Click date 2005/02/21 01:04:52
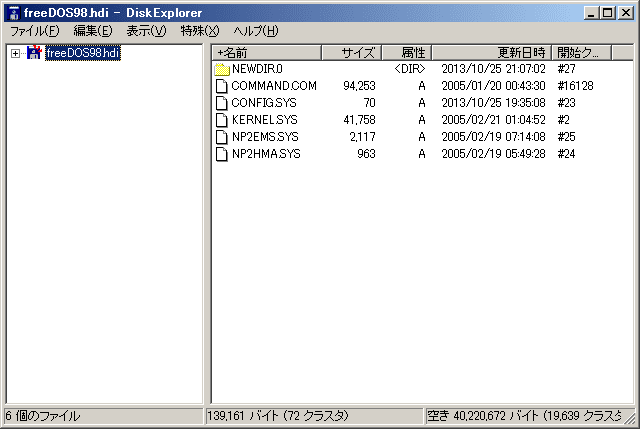The width and height of the screenshot is (640, 429). coord(493,120)
